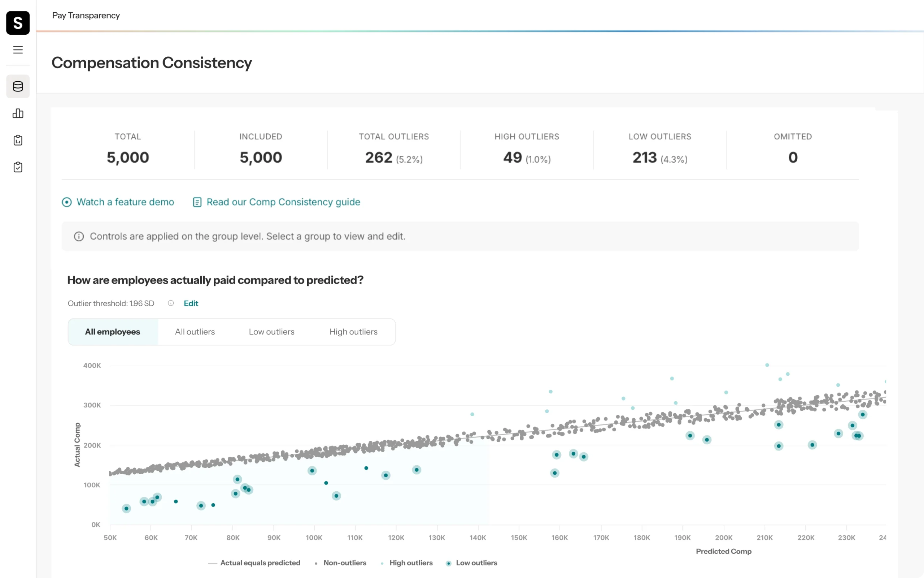Viewport: 924px width, 578px height.
Task: Open the hamburger menu icon
Action: [x=18, y=50]
